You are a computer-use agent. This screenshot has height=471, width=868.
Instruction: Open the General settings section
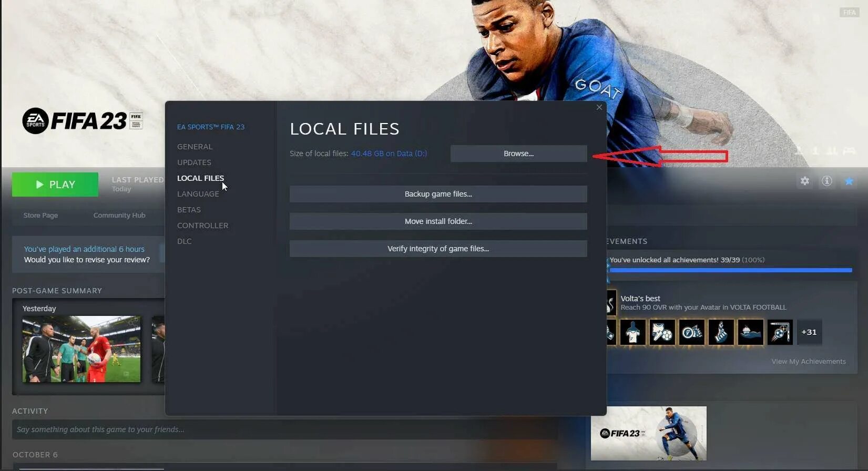(195, 147)
